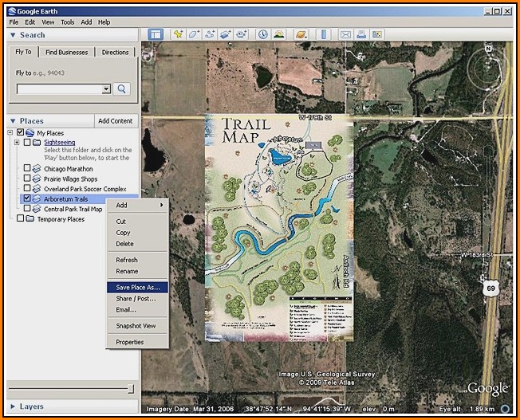Select the Add Path tool
The height and width of the screenshot is (420, 520).
pyautogui.click(x=210, y=34)
